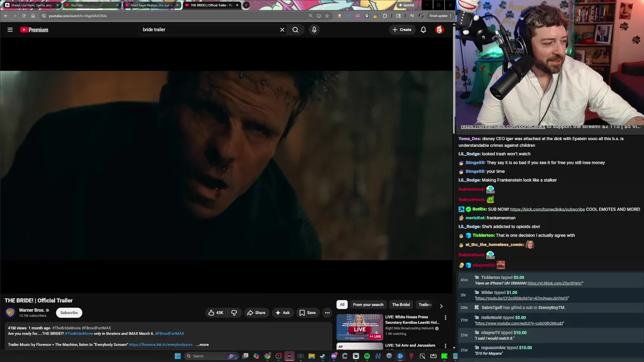Open File Explorer from the taskbar
Viewport: 644px width, 362px height.
click(x=311, y=356)
